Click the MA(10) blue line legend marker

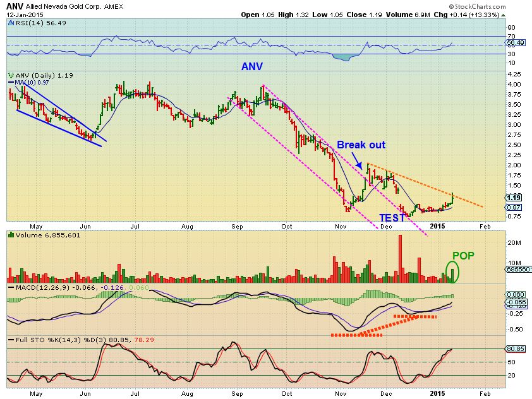(x=11, y=82)
